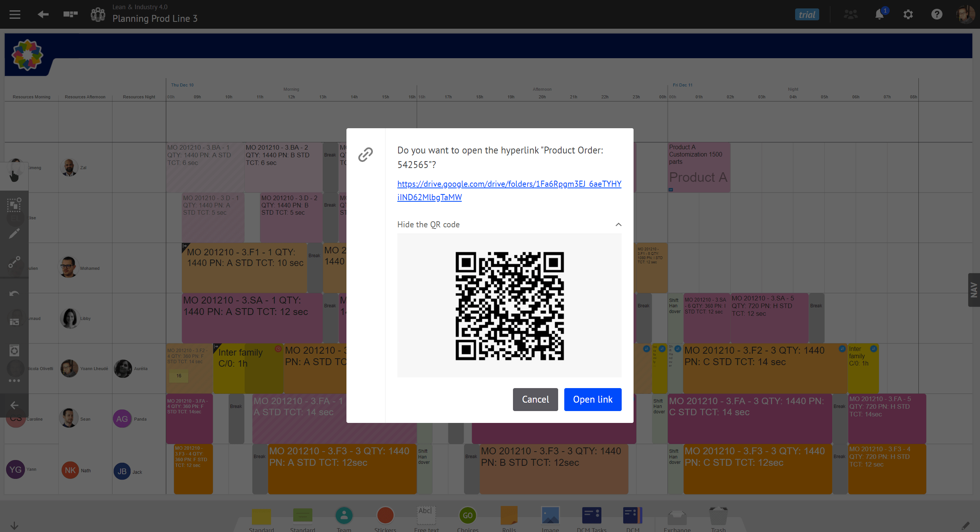Select the Image tool
Viewport: 980px width, 532px height.
[550, 516]
